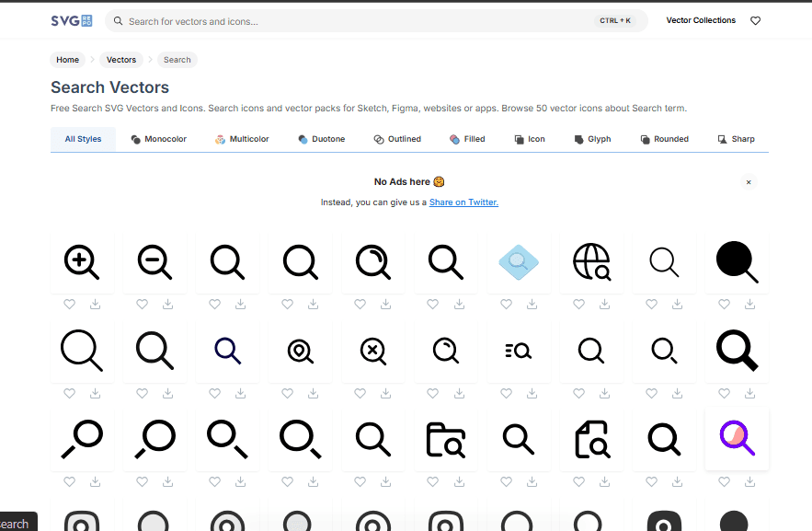The image size is (812, 531).
Task: Open Vector Collections in header
Action: point(701,20)
